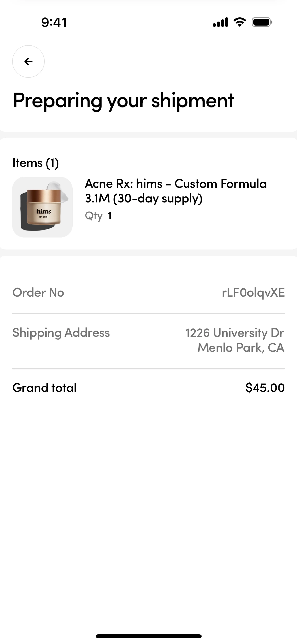
Task: Tap the hims Rx skin product thumbnail
Action: [42, 207]
